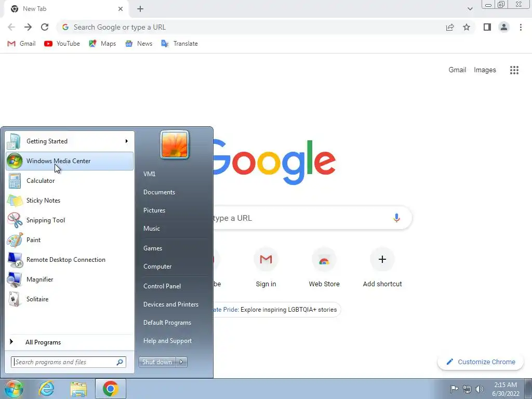Open Calculator from Start menu
This screenshot has width=532, height=399.
tap(70, 180)
